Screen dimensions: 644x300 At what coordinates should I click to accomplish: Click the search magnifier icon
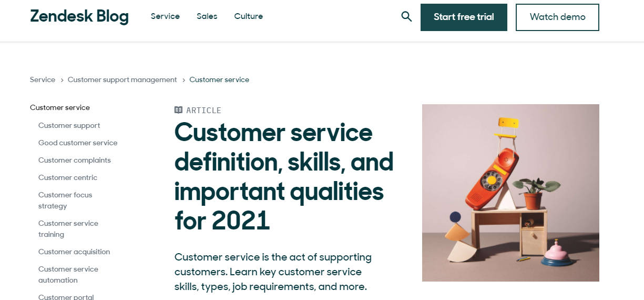(x=406, y=16)
